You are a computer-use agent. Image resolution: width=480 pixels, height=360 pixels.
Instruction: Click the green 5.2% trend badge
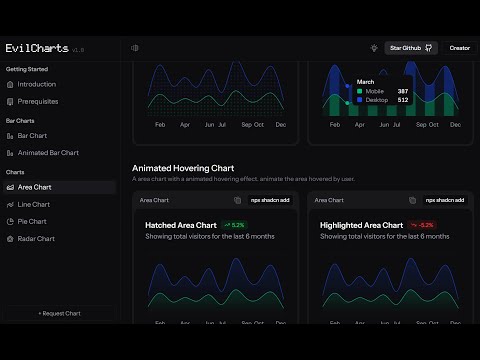tap(234, 225)
